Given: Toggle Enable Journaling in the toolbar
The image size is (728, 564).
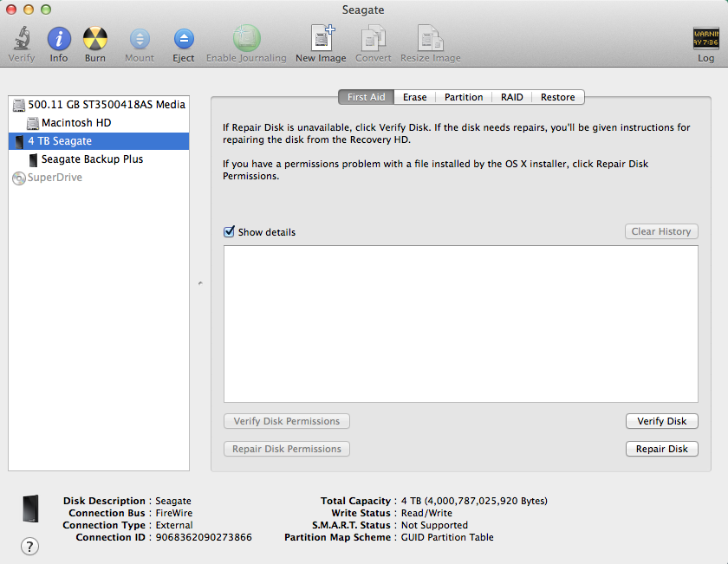Looking at the screenshot, I should [x=246, y=39].
